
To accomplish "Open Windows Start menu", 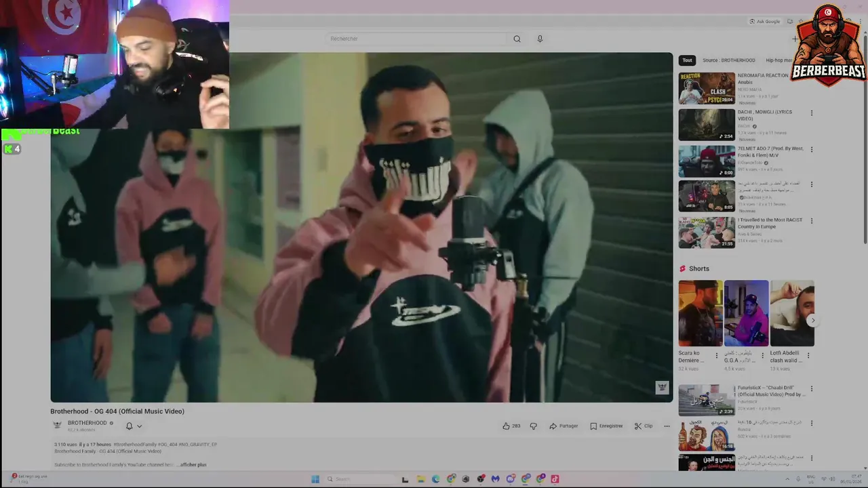I will pos(315,479).
